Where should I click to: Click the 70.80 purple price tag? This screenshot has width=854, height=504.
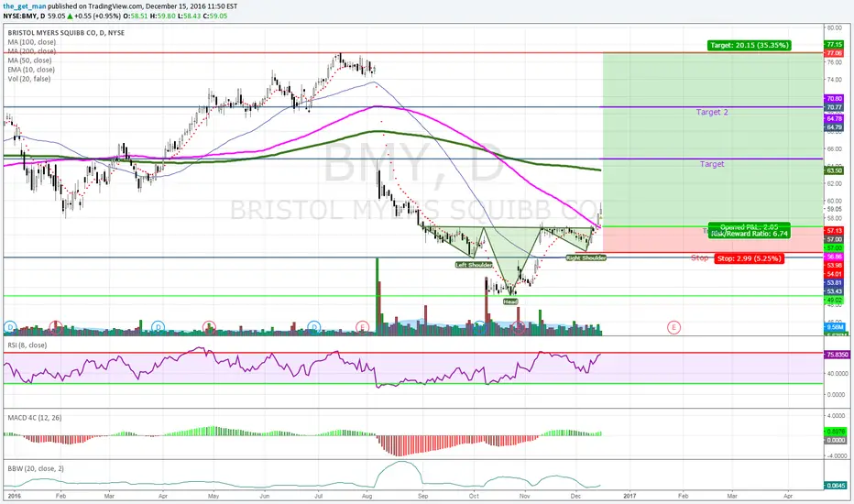tap(835, 99)
